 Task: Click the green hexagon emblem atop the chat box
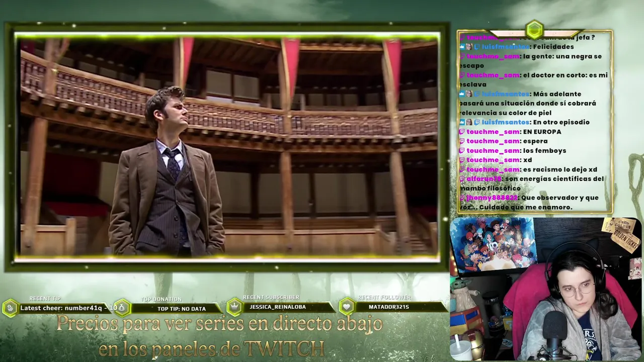click(534, 29)
